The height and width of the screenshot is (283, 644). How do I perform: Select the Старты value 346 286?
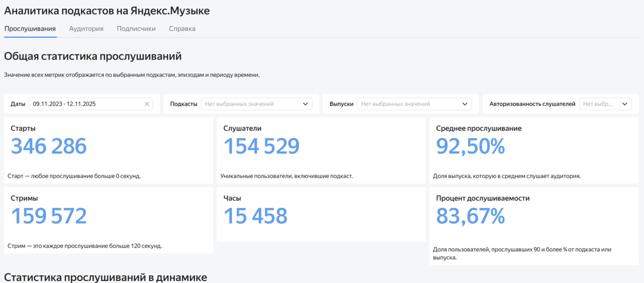pos(49,147)
